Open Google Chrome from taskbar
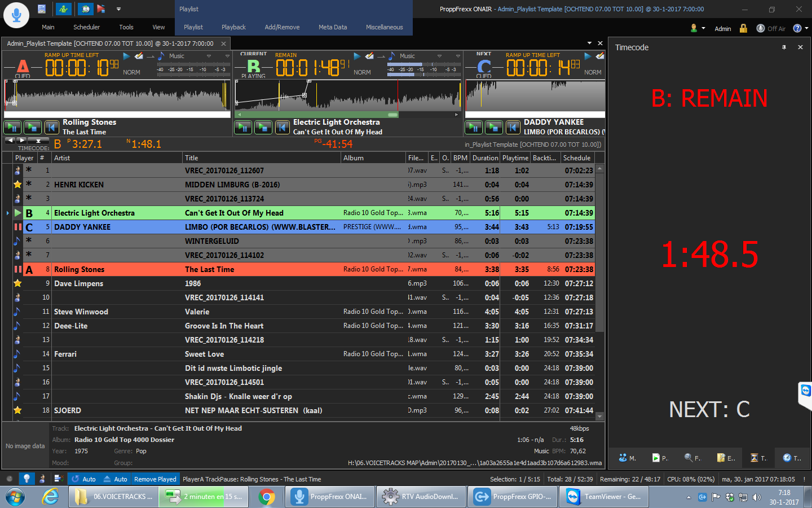Image resolution: width=812 pixels, height=508 pixels. (267, 497)
